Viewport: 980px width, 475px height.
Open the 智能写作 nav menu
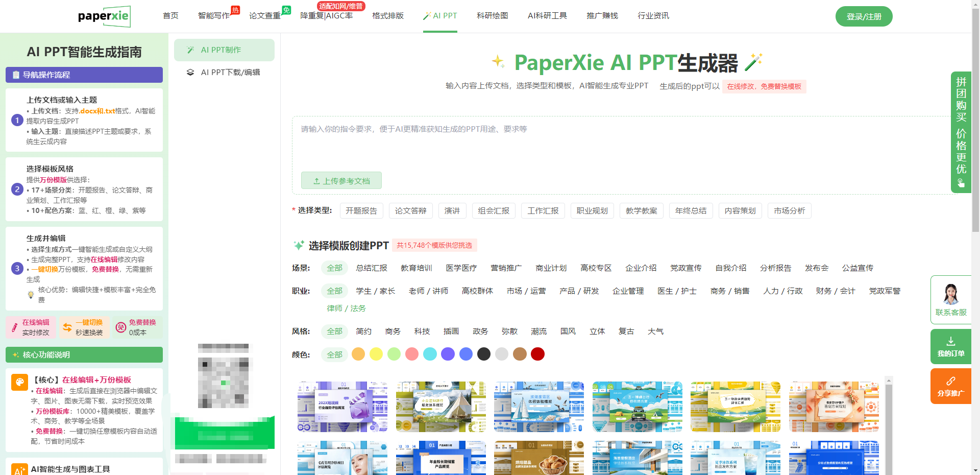tap(213, 16)
